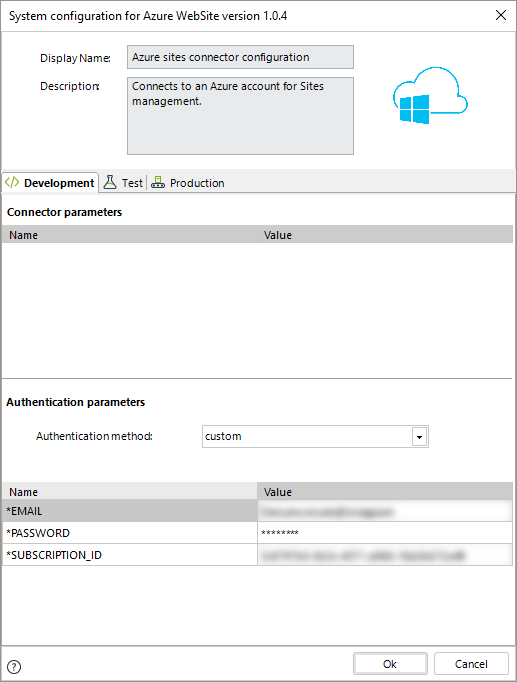Click Authentication table Name column header
The height and width of the screenshot is (682, 517).
tap(130, 491)
